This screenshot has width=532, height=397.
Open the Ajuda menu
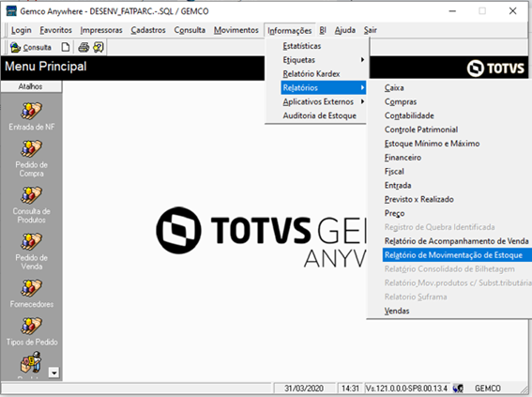point(345,30)
